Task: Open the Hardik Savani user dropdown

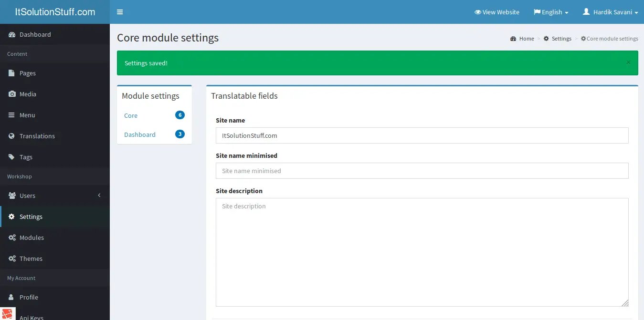Action: coord(611,12)
